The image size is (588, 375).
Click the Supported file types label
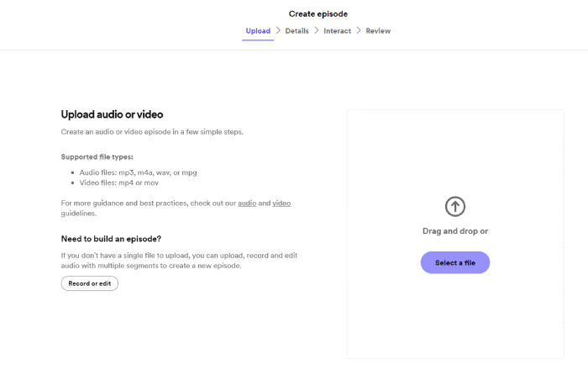[97, 157]
